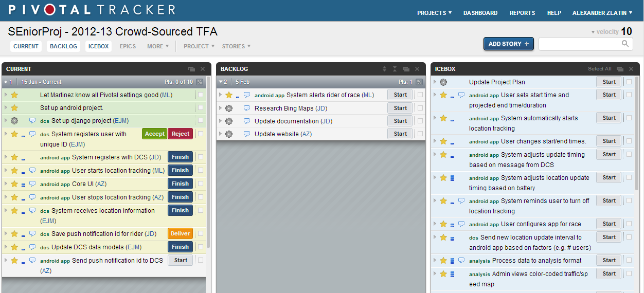Click the expand iterations arrows icon in Backlog header
The height and width of the screenshot is (293, 644).
[x=384, y=69]
